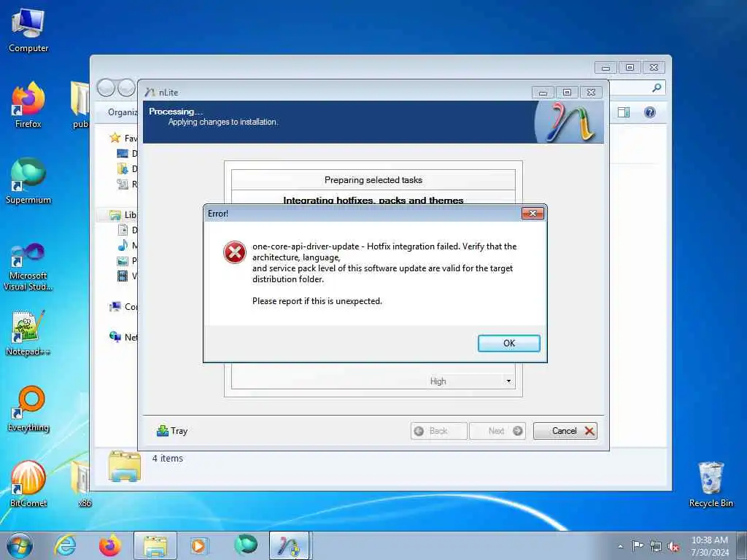Open Microsoft Visual Studio desktop shortcut
Screen dimensions: 747x560
(x=28, y=267)
